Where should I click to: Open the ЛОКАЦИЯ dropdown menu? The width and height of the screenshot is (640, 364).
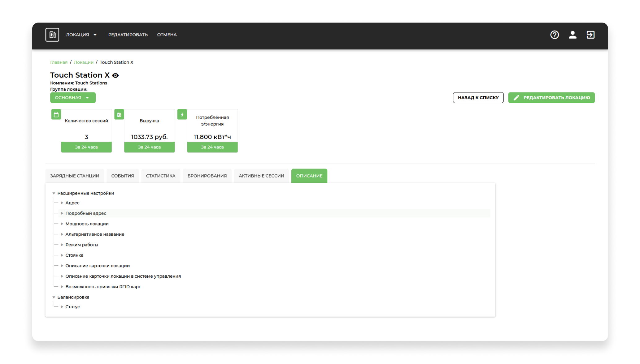(x=81, y=35)
